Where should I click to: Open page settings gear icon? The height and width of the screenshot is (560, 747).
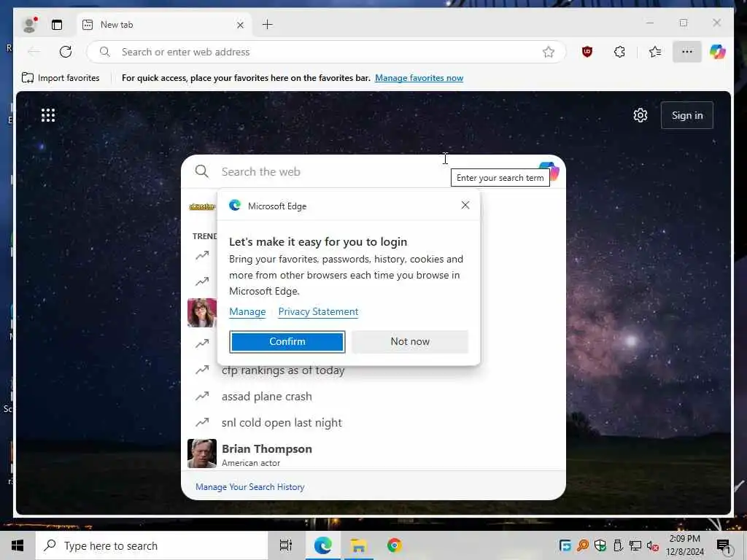pos(640,115)
